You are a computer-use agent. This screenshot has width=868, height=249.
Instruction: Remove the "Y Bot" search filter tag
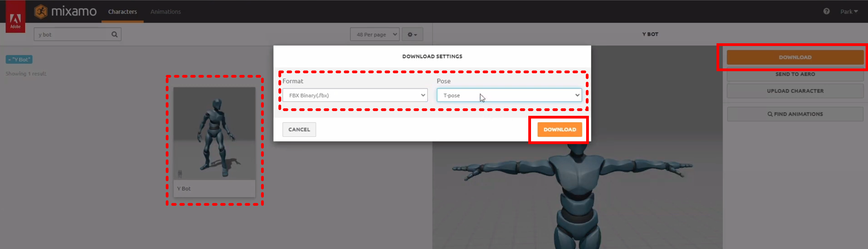point(19,60)
